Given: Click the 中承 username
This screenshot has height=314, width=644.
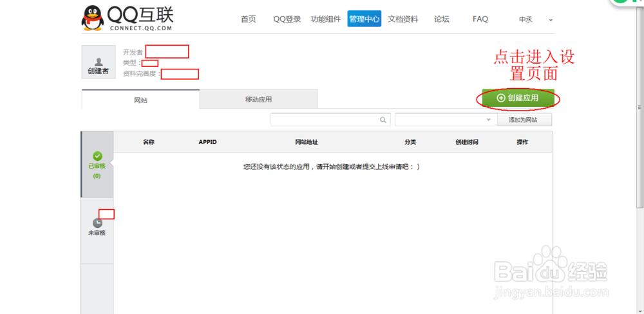Looking at the screenshot, I should (526, 19).
